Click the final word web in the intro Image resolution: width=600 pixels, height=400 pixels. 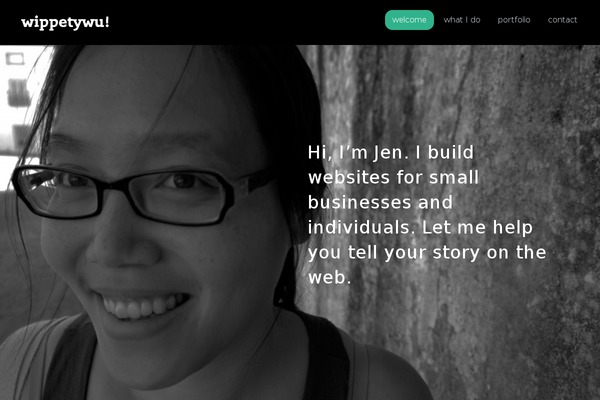[327, 278]
